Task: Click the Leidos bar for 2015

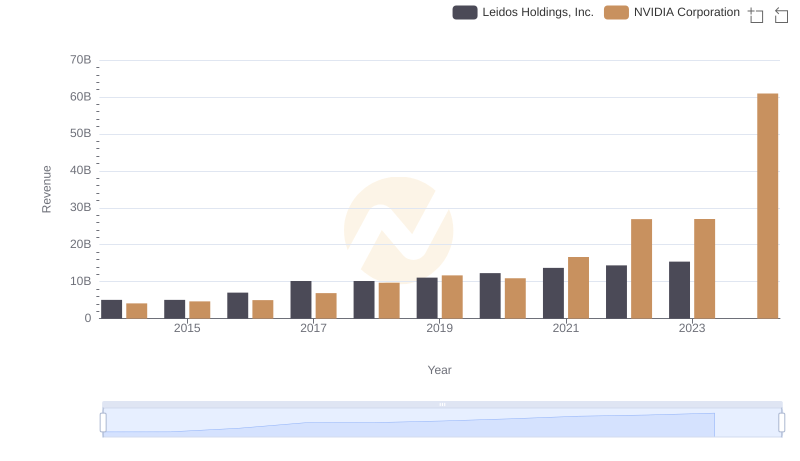Action: pyautogui.click(x=174, y=309)
